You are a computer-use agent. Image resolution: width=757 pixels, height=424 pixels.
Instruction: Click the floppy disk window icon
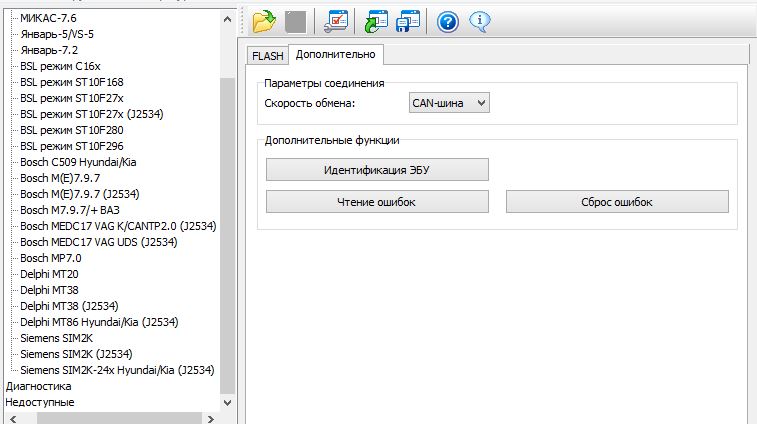[x=408, y=20]
